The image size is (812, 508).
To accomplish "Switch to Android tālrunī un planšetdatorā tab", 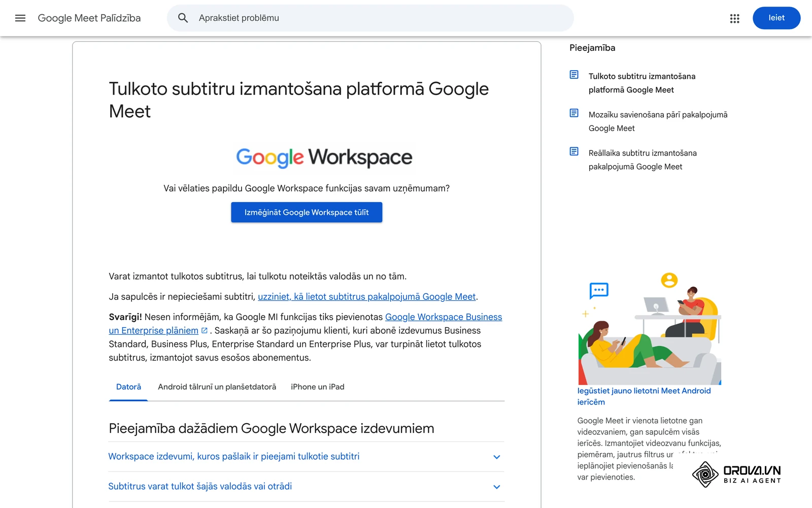I will 217,387.
